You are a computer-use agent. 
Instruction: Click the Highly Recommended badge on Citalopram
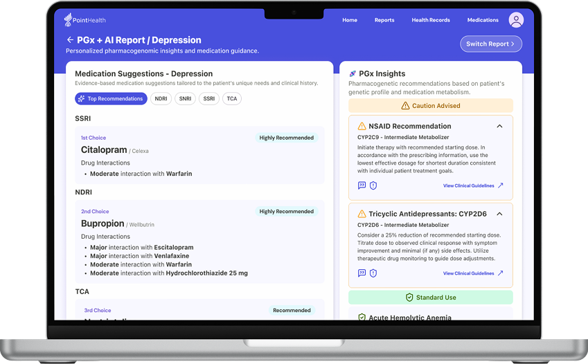pyautogui.click(x=287, y=138)
